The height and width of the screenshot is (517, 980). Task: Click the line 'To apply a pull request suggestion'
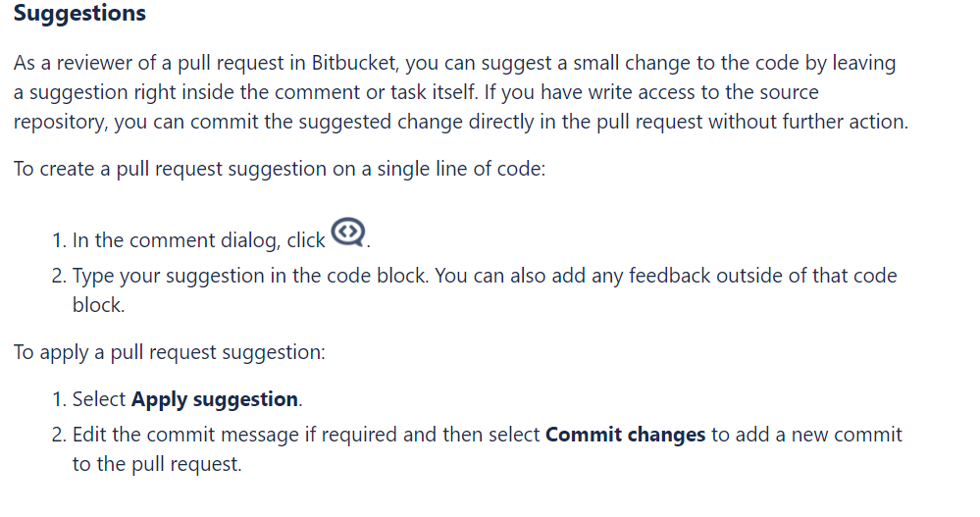click(x=170, y=352)
